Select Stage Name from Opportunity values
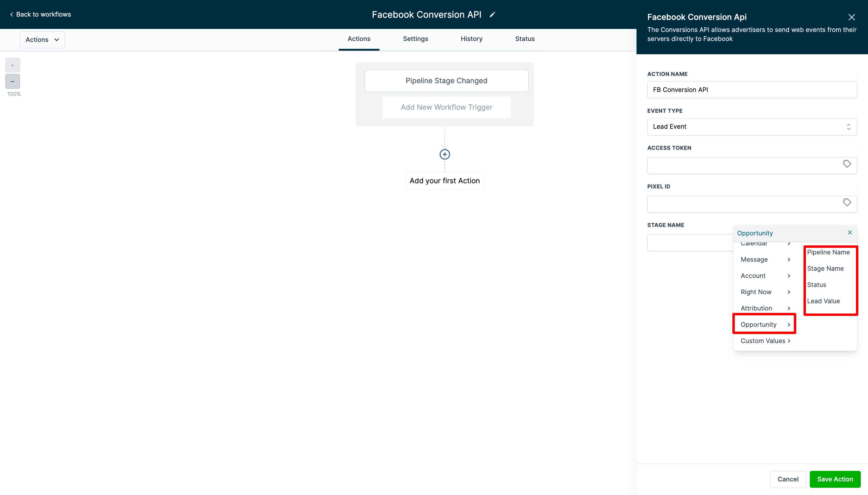868x495 pixels. click(x=825, y=268)
